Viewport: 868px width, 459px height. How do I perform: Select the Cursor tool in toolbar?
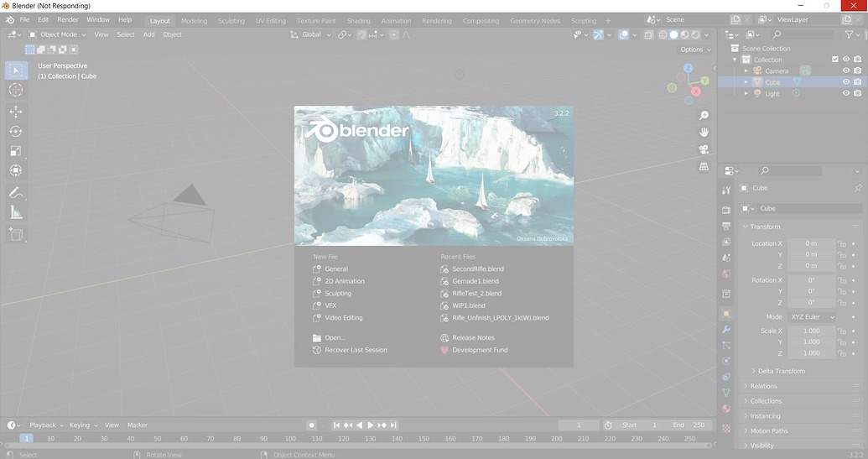[15, 90]
